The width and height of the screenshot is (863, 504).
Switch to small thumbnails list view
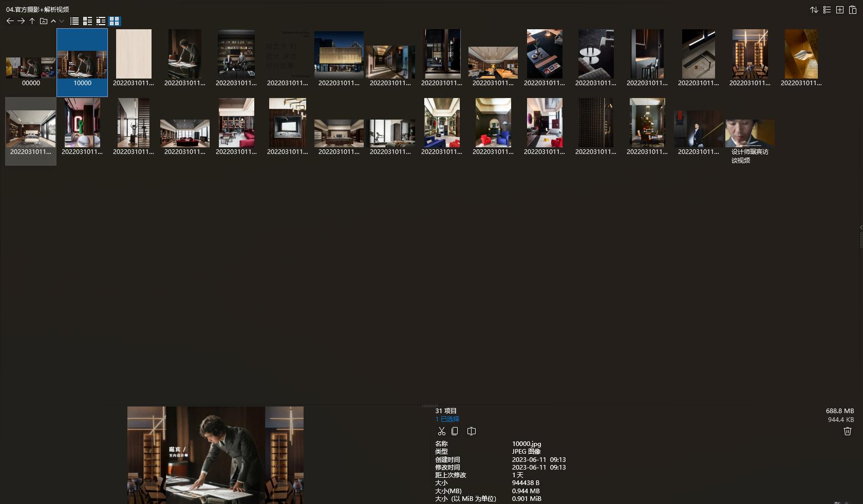point(88,21)
